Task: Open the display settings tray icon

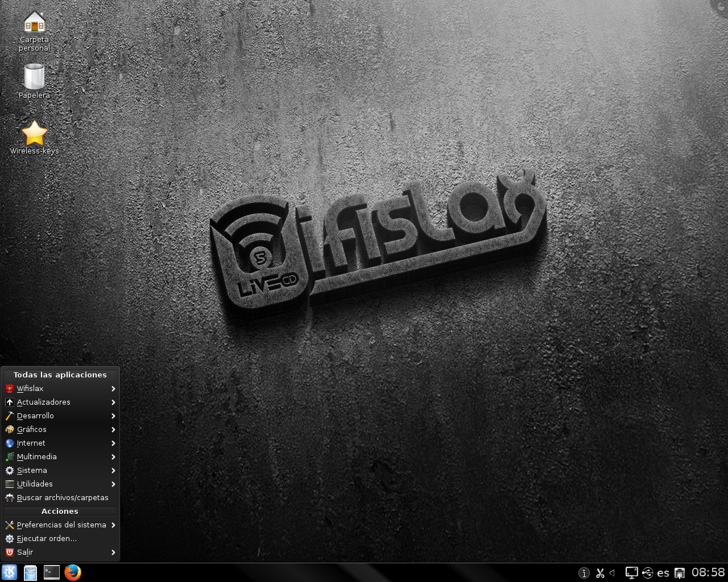Action: (x=631, y=573)
